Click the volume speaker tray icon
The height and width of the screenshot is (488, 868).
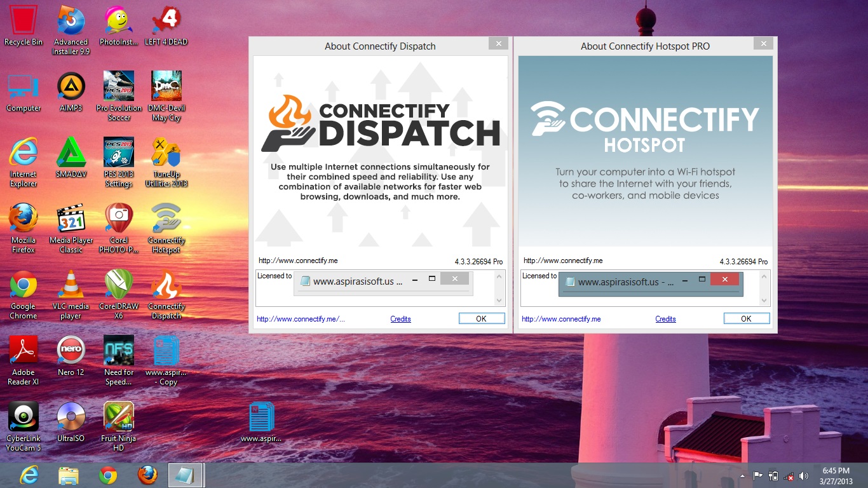tap(804, 476)
